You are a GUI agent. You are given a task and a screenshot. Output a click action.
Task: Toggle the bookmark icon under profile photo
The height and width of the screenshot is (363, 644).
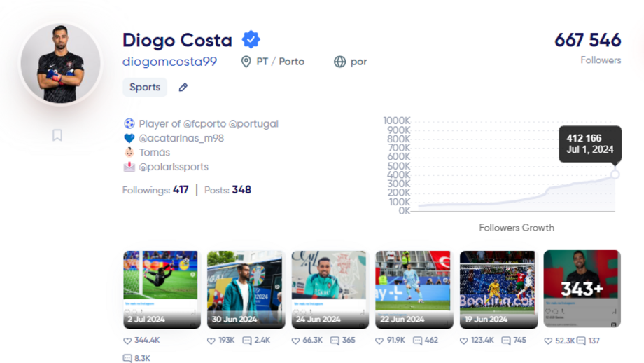tap(57, 135)
